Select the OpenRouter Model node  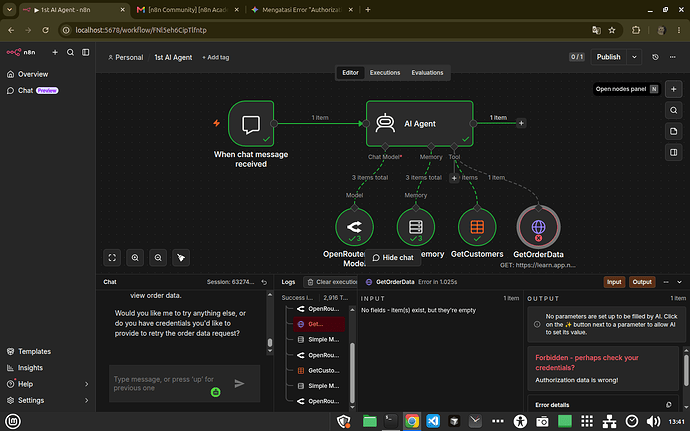pyautogui.click(x=354, y=227)
